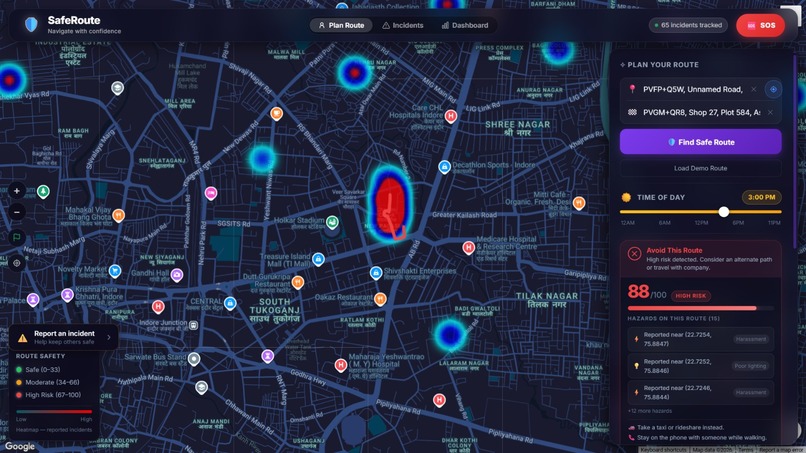Click the Care CHL Hospitals marker

click(x=451, y=116)
